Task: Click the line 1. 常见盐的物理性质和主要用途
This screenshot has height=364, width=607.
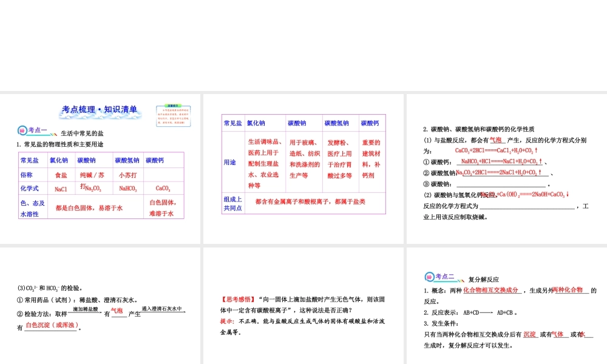Action: (x=59, y=144)
